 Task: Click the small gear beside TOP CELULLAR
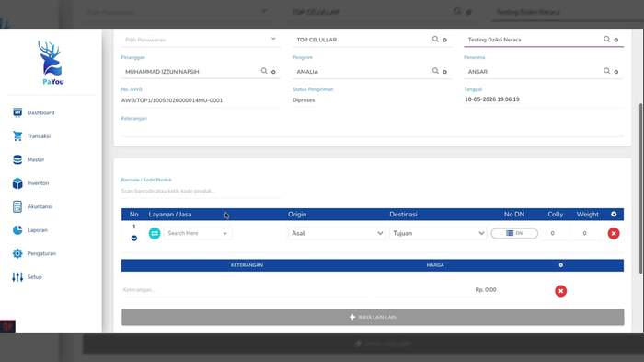pos(444,40)
